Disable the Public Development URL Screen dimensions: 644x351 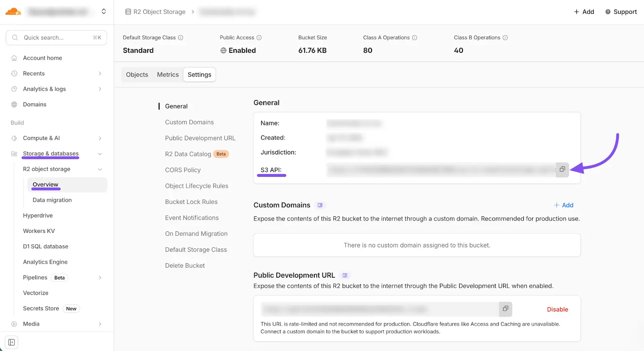(x=557, y=309)
